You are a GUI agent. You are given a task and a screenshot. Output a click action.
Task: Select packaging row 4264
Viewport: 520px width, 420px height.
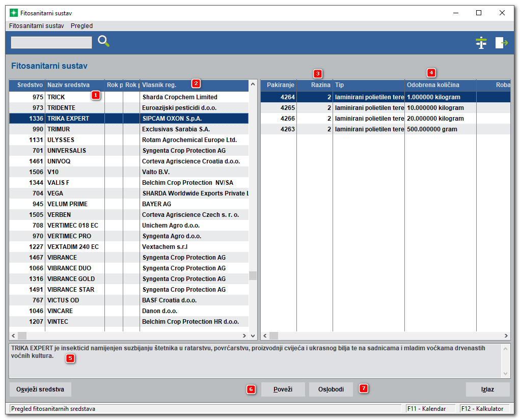point(386,97)
